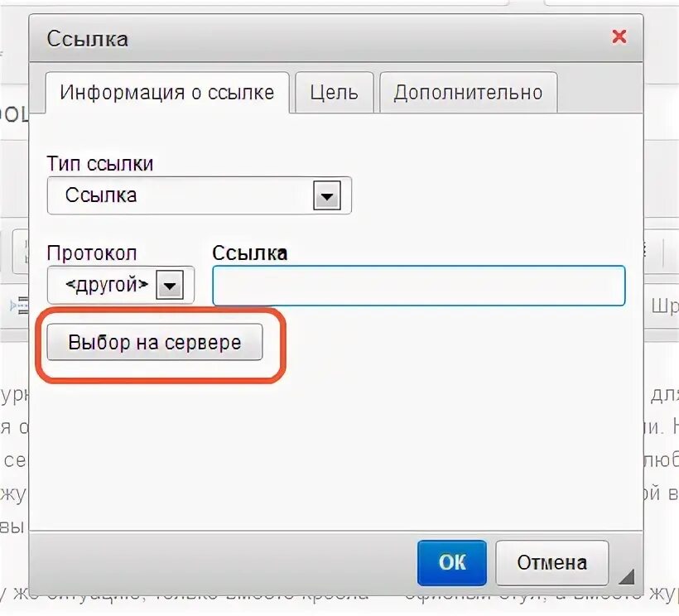Switch to Информация о ссылке tab

pos(167,93)
